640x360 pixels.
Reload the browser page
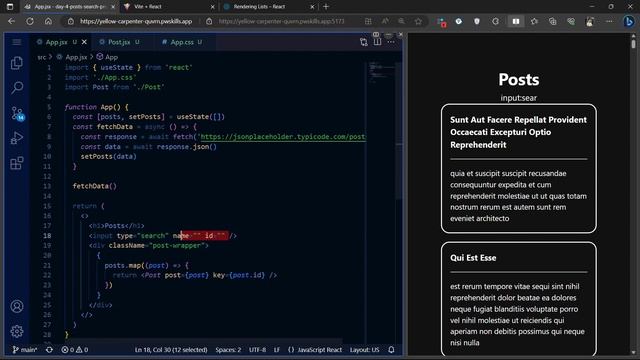tap(30, 21)
